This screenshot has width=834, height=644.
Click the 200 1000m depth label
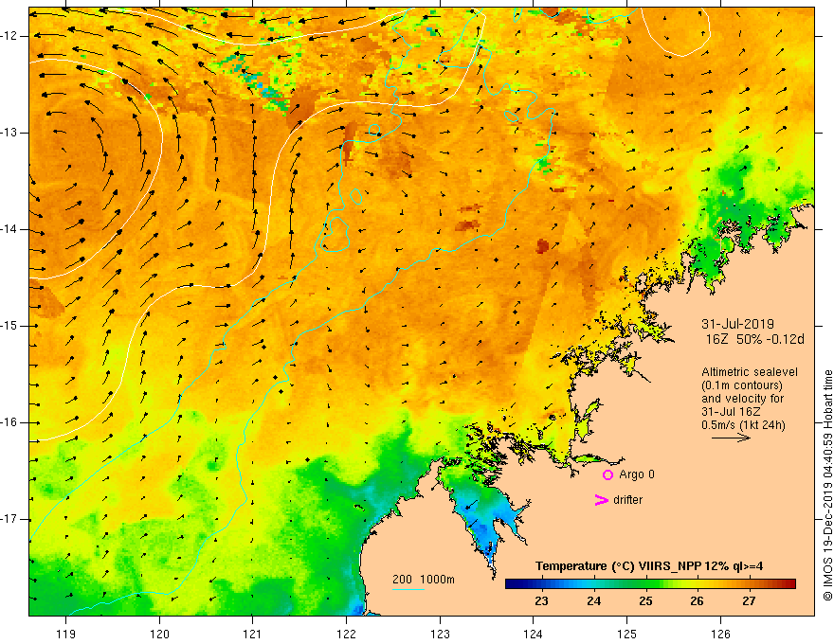[x=424, y=580]
